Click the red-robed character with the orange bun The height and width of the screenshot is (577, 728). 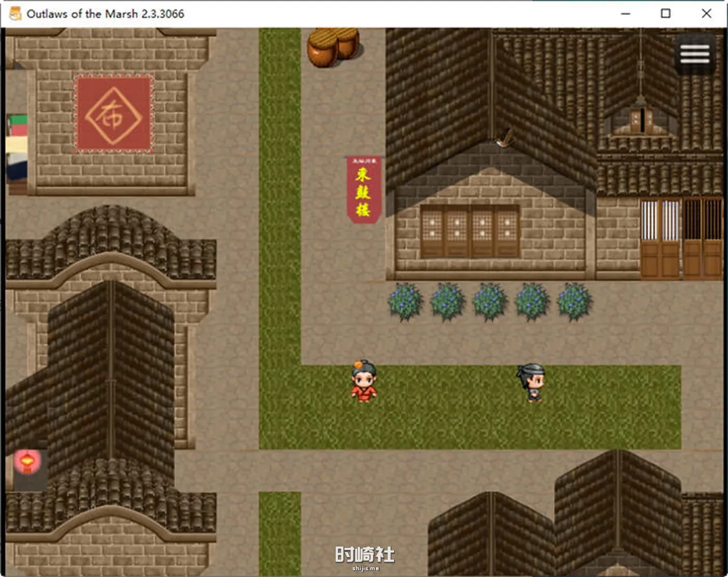363,381
